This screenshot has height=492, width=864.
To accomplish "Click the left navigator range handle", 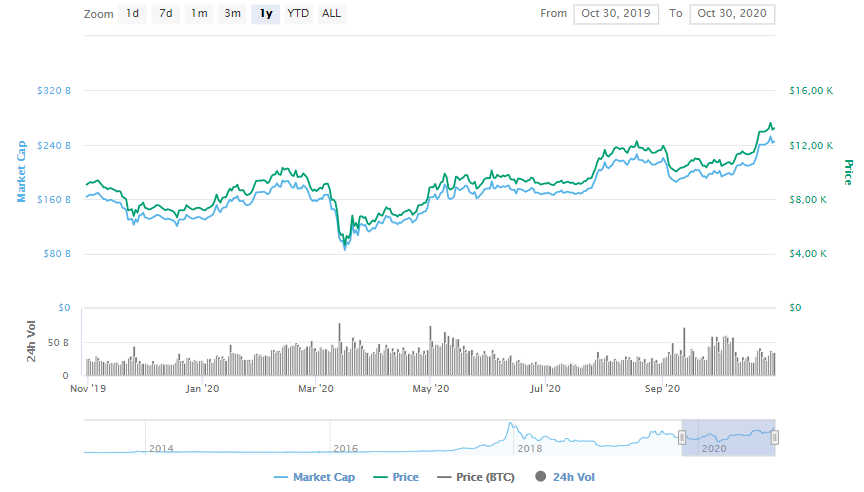I will 681,437.
